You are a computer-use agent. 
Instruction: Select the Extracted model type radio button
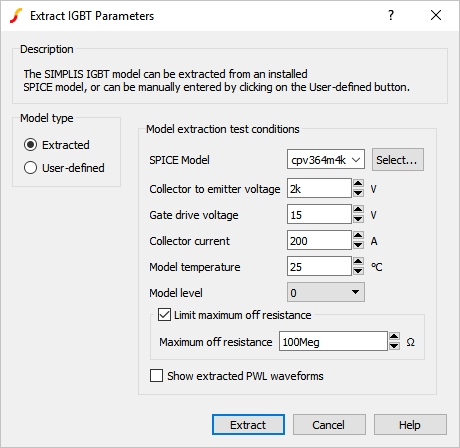(30, 145)
